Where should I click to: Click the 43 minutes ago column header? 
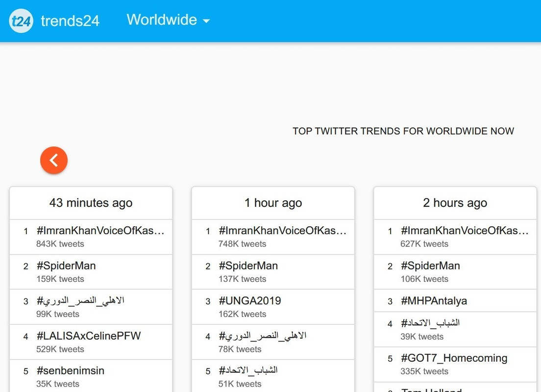coord(91,202)
